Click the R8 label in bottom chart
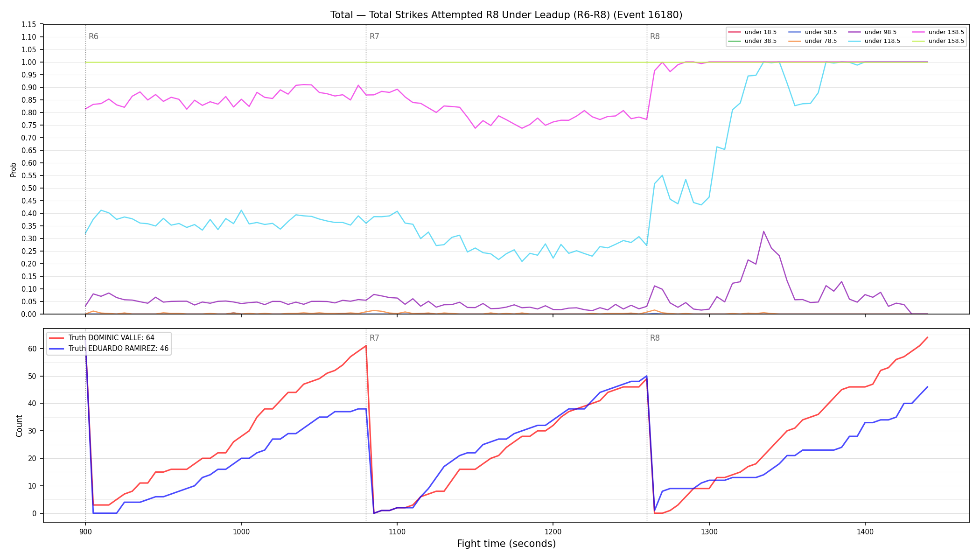This screenshot has height=560, width=980. point(655,338)
